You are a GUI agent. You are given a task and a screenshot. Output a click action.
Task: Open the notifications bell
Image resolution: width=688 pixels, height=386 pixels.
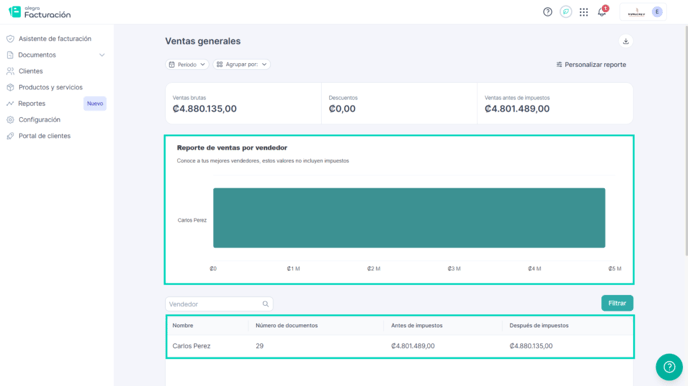[602, 12]
